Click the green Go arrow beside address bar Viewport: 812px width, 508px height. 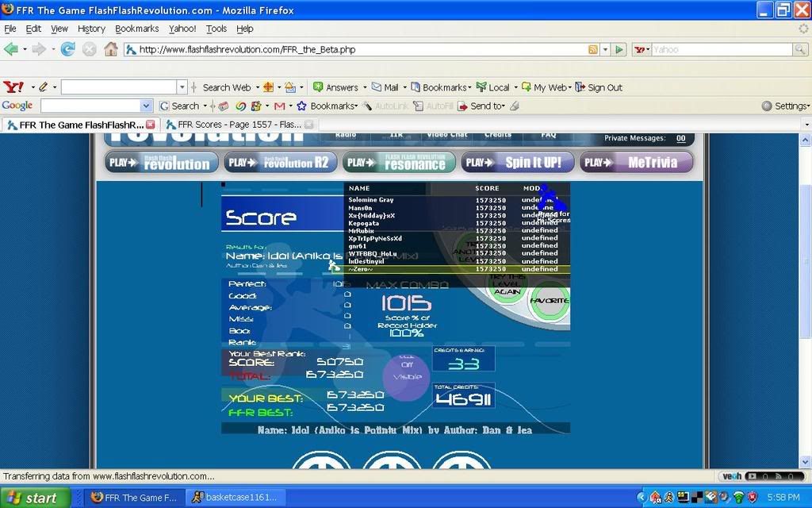coord(619,49)
